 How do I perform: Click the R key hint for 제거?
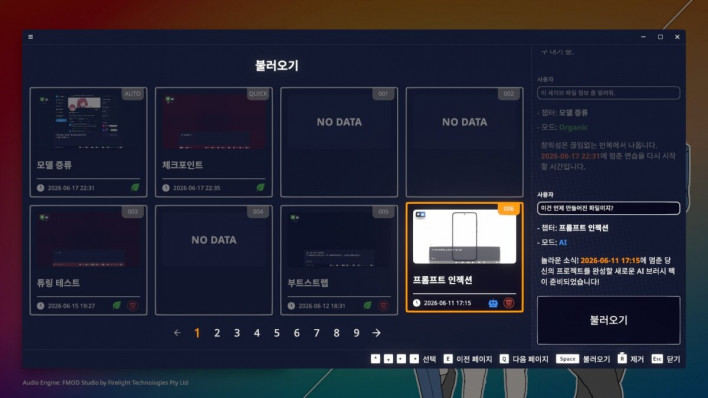pos(622,358)
